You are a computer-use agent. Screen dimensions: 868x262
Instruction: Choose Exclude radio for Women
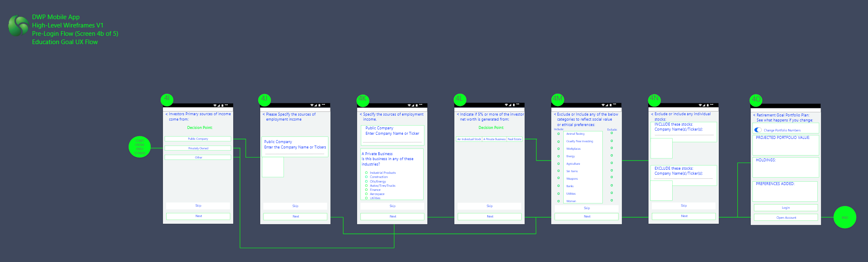click(x=612, y=200)
